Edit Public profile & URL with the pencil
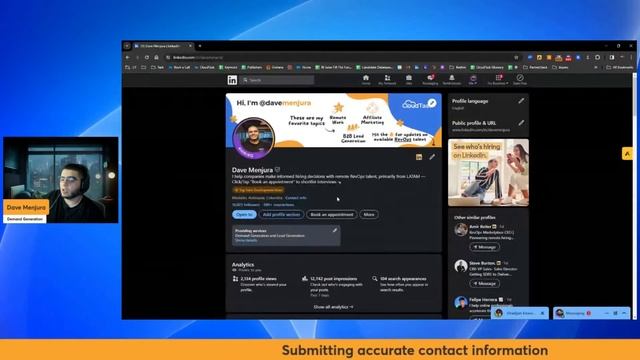The width and height of the screenshot is (640, 360). pos(521,123)
